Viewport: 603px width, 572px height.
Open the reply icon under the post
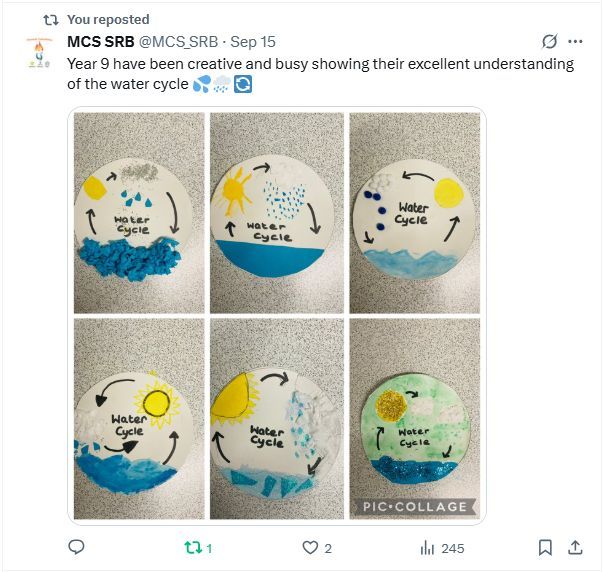[76, 548]
